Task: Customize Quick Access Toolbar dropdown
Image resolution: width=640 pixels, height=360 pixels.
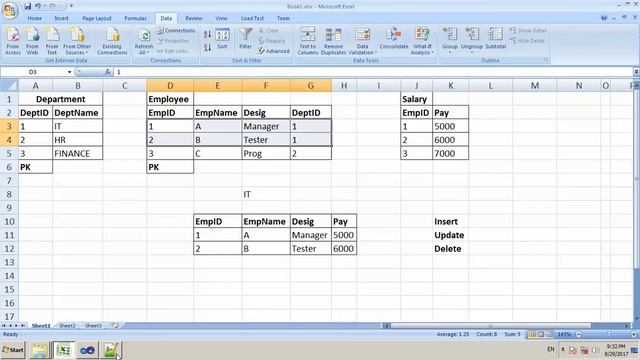Action: (x=71, y=6)
